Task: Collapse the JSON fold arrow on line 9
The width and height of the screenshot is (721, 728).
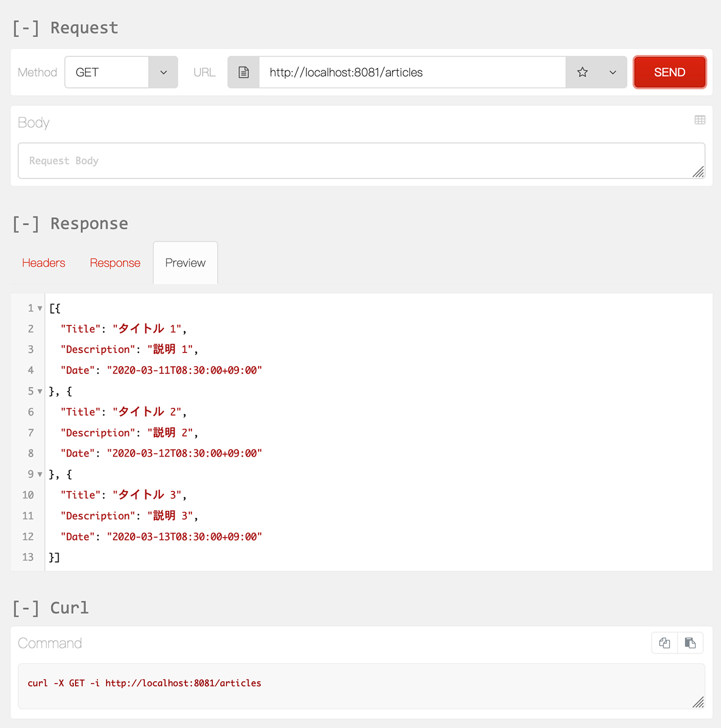Action: pyautogui.click(x=40, y=475)
